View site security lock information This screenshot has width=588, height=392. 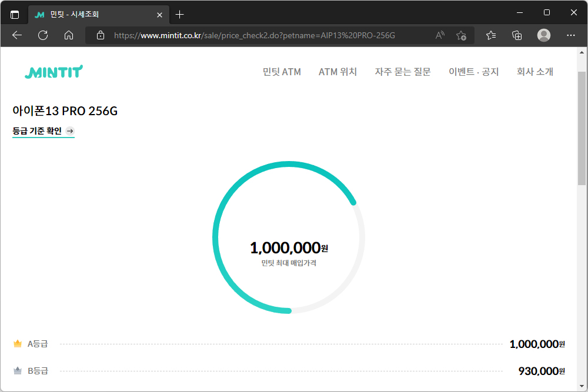pos(101,35)
